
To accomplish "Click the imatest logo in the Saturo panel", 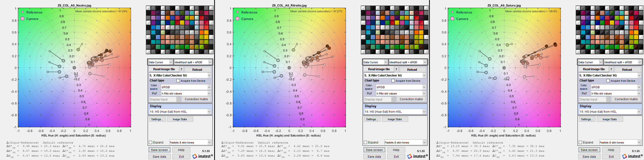I will 632,156.
